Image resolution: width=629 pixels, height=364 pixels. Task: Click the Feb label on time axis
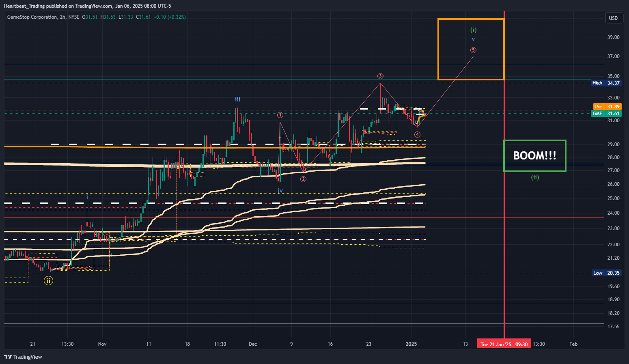click(x=573, y=344)
